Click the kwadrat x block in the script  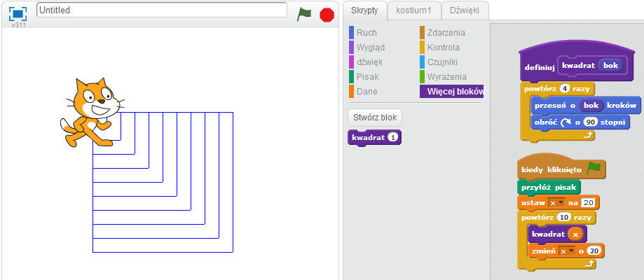click(x=557, y=234)
